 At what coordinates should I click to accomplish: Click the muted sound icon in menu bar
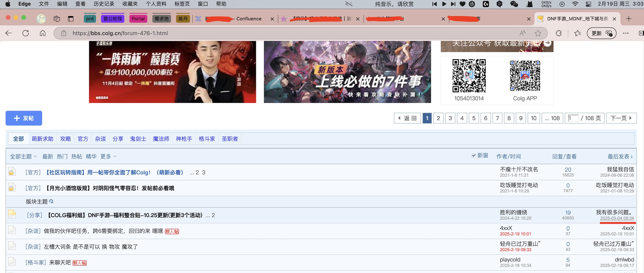coord(349,4)
